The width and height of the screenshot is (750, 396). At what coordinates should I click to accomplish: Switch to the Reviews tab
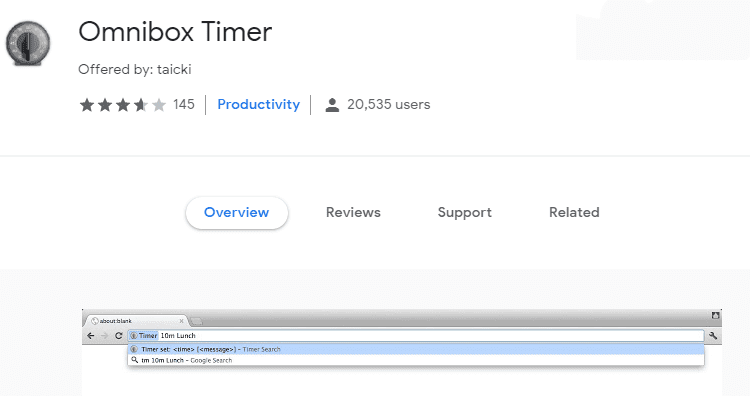point(353,212)
